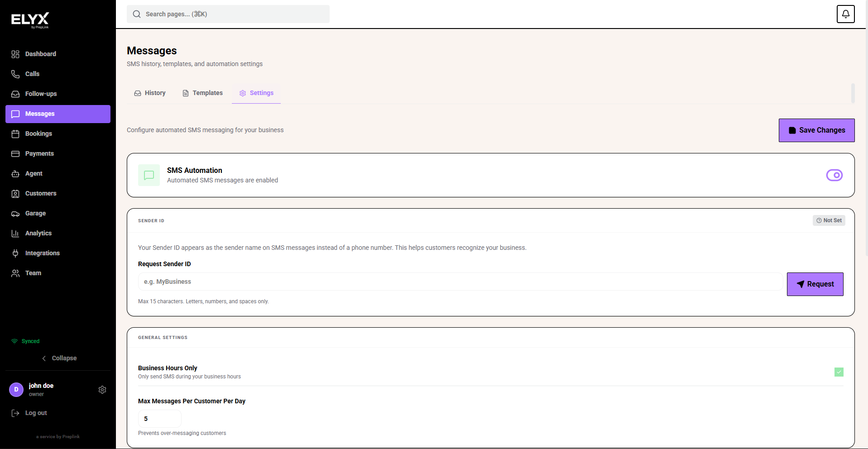Click the Messages page heading
Screen dimensions: 868x449
(152, 51)
